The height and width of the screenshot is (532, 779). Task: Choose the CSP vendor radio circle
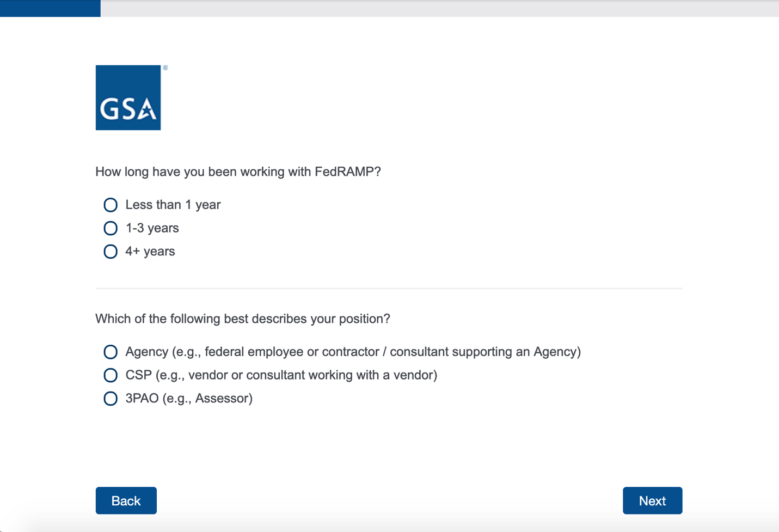111,375
